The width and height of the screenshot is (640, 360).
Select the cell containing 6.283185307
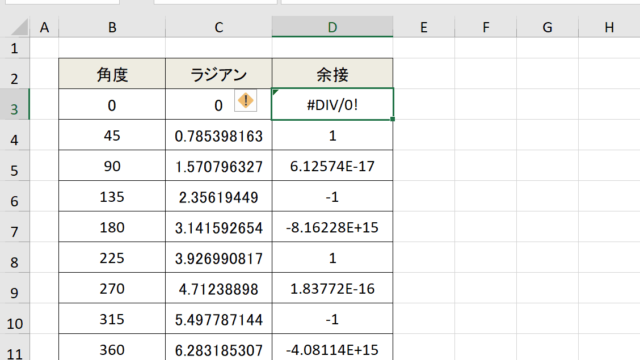point(219,348)
